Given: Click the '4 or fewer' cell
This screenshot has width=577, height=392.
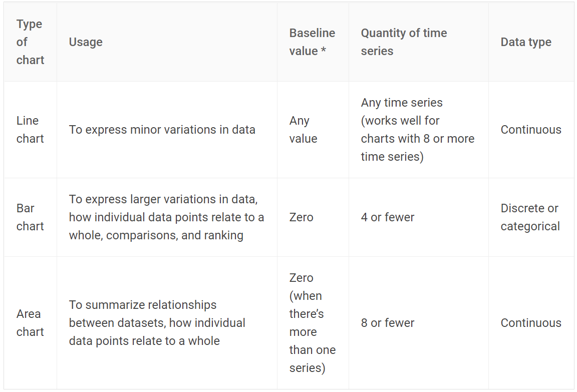Looking at the screenshot, I should pos(418,217).
